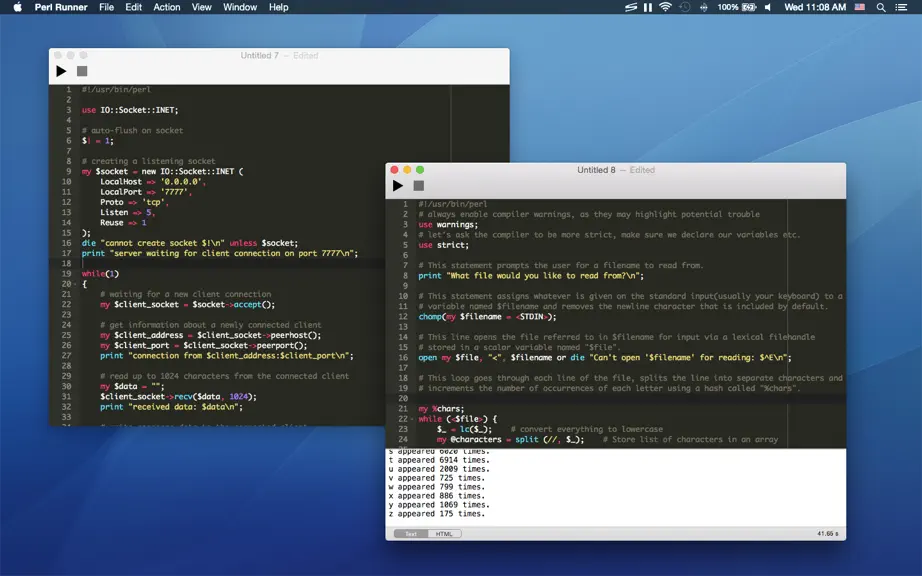This screenshot has width=922, height=576.
Task: Click the 'die "cannot create socket' line
Action: (189, 243)
